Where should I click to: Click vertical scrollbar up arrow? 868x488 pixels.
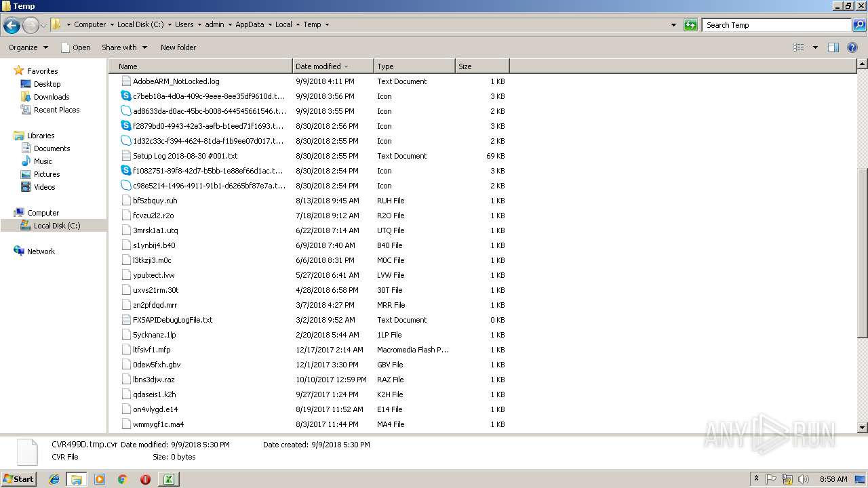(x=862, y=64)
